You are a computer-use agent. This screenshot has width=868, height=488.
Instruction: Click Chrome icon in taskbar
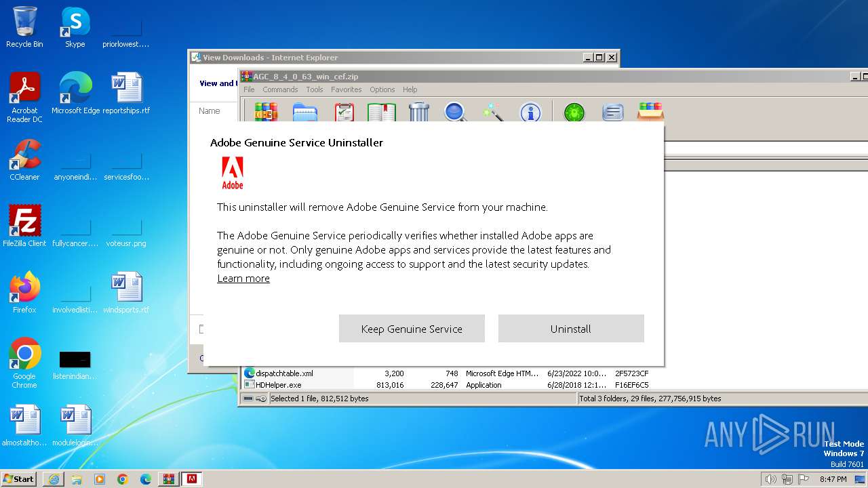[x=123, y=479]
